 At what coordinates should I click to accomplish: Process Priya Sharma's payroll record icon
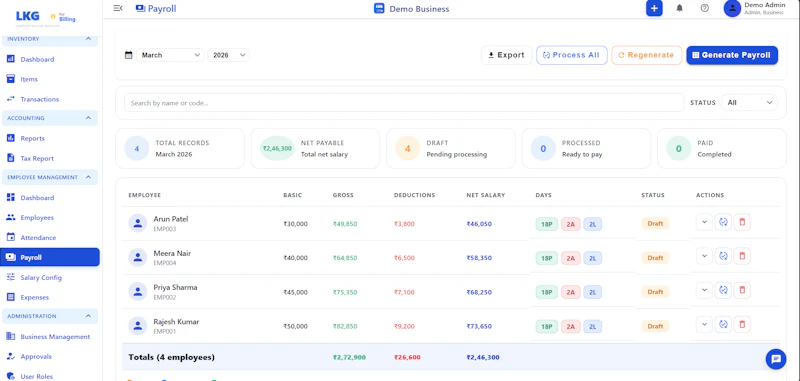[723, 290]
